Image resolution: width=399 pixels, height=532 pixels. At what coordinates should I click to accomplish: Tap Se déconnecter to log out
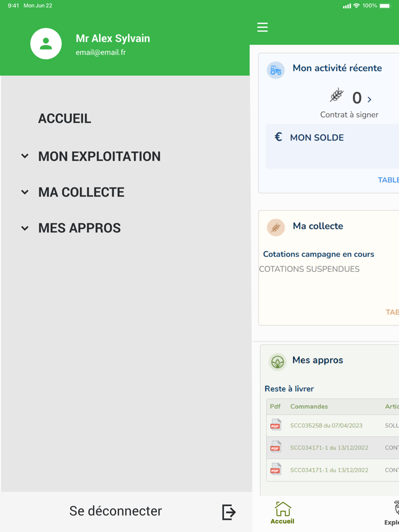(x=116, y=511)
